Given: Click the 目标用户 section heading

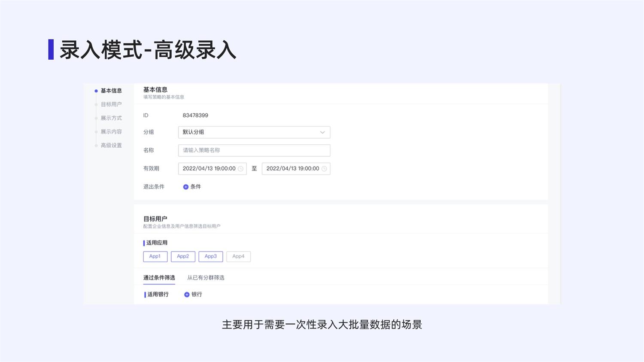Looking at the screenshot, I should [x=155, y=219].
